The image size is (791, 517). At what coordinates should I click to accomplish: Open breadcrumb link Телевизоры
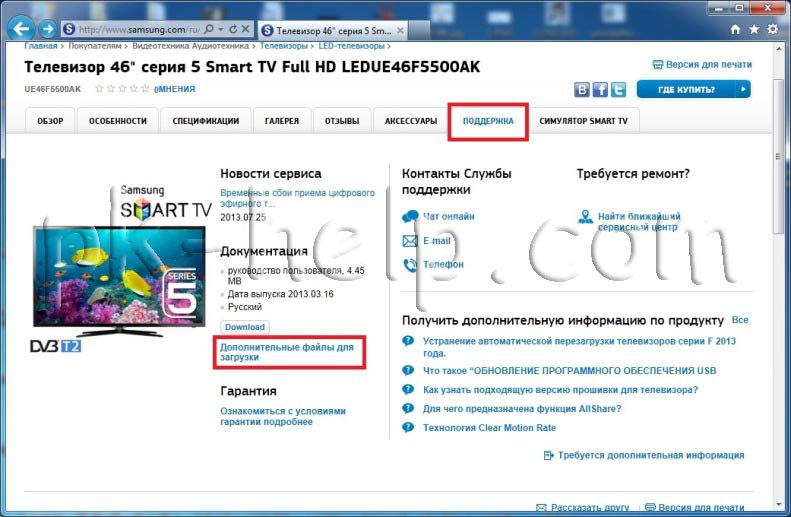coord(284,46)
